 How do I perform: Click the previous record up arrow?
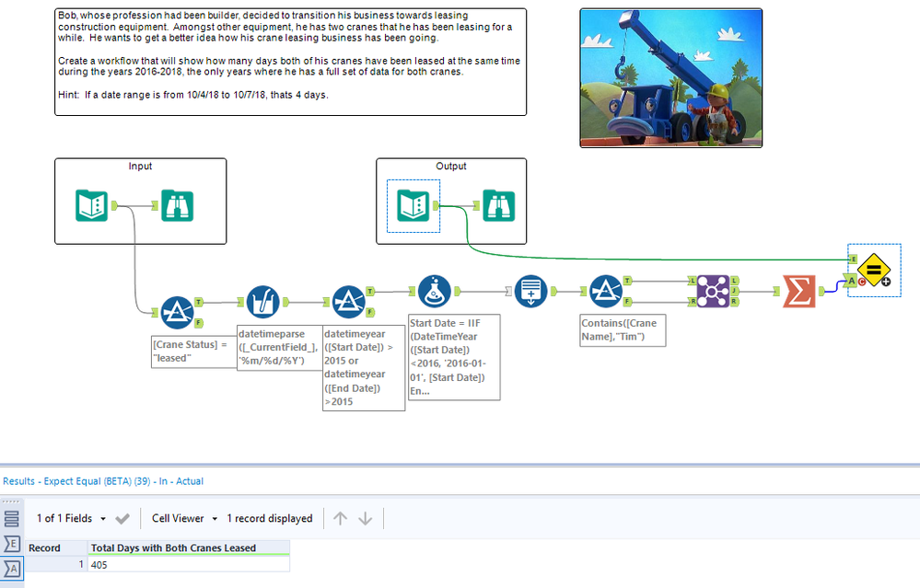click(342, 517)
